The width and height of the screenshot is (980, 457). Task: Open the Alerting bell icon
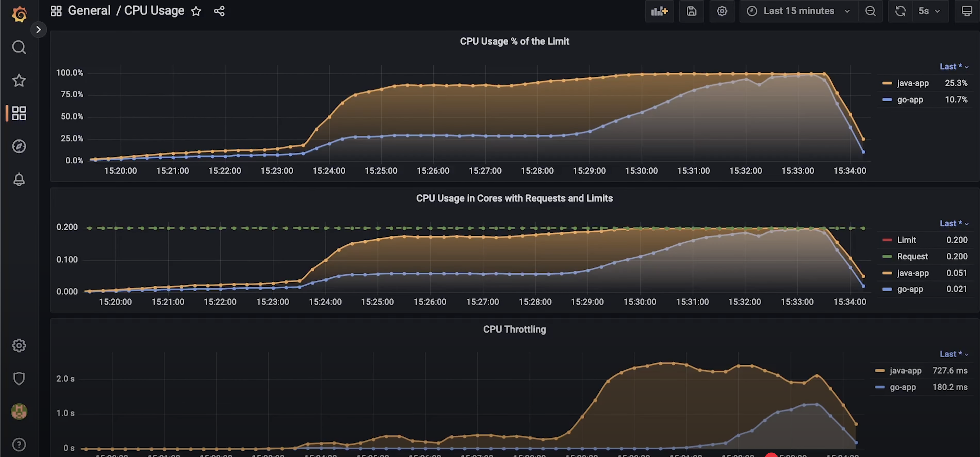[x=19, y=179]
